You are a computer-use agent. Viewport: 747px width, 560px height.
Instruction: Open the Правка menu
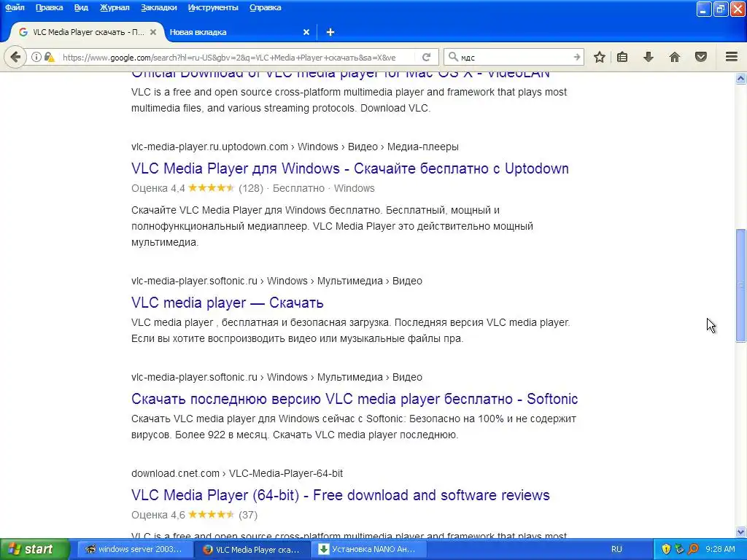[49, 7]
